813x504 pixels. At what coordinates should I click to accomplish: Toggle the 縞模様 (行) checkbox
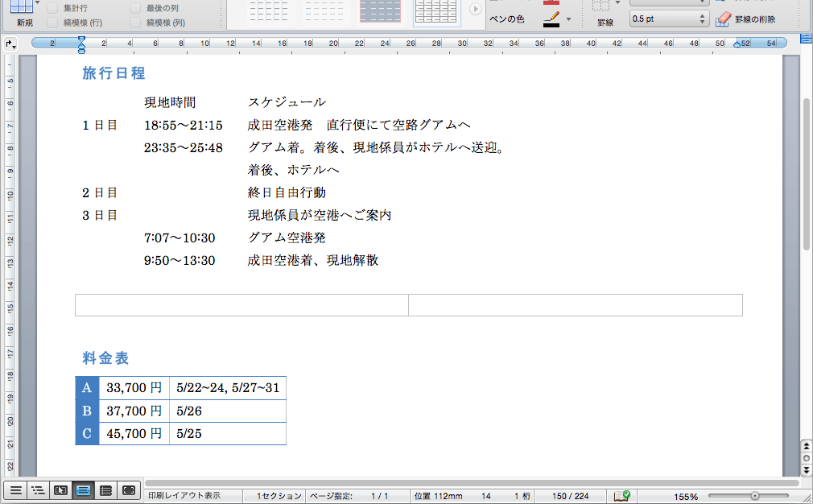52,23
